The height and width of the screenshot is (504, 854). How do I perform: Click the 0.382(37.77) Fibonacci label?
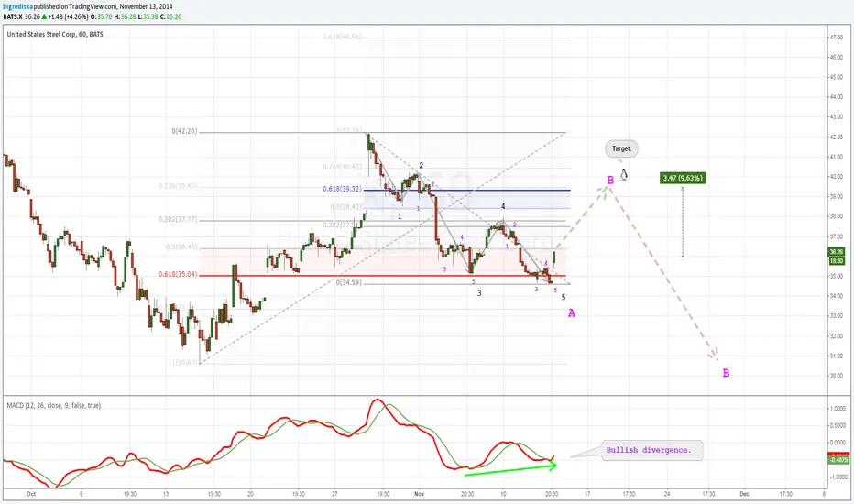pyautogui.click(x=178, y=220)
